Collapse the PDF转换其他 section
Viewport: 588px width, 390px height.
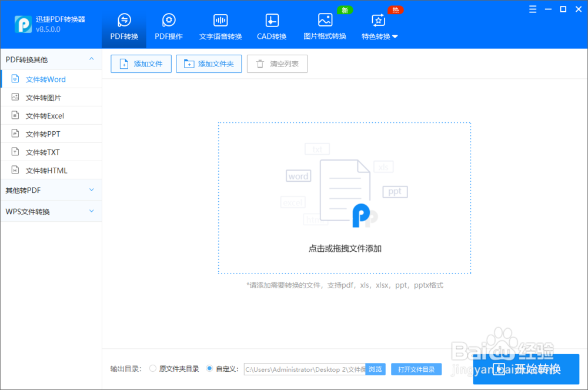pyautogui.click(x=51, y=59)
